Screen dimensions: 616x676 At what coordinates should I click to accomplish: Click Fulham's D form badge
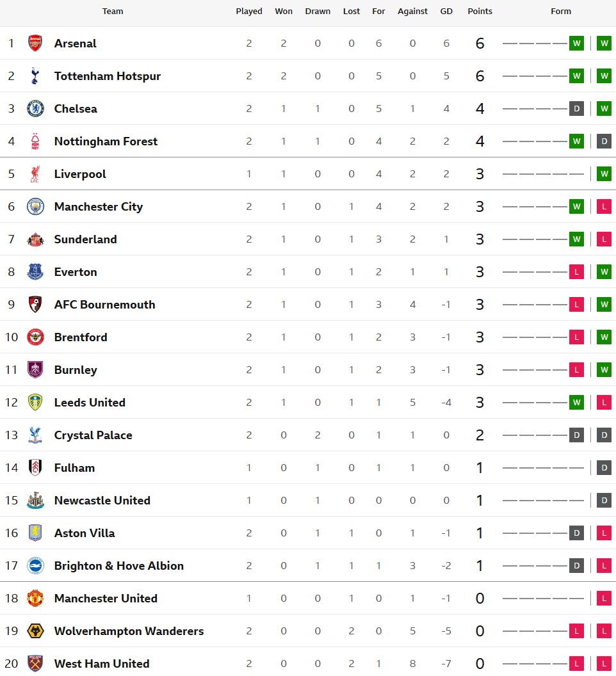point(604,468)
